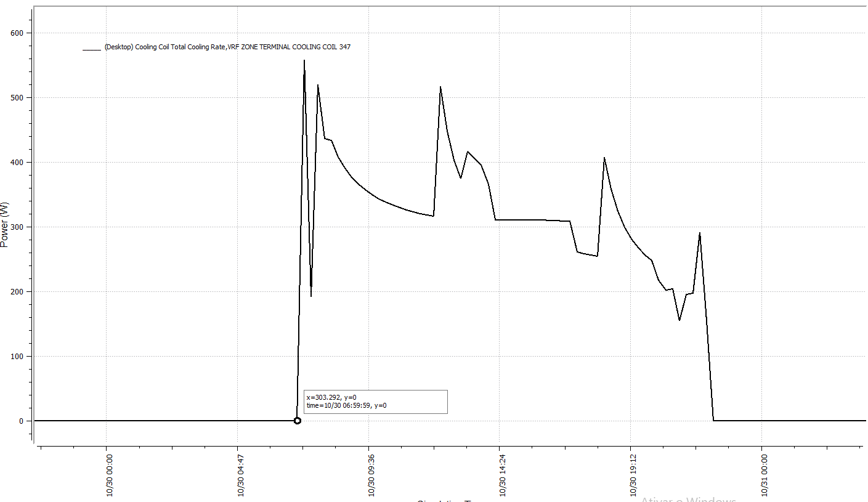Click the x-axis label 10/30 14:24
868x502 pixels.
(x=503, y=475)
